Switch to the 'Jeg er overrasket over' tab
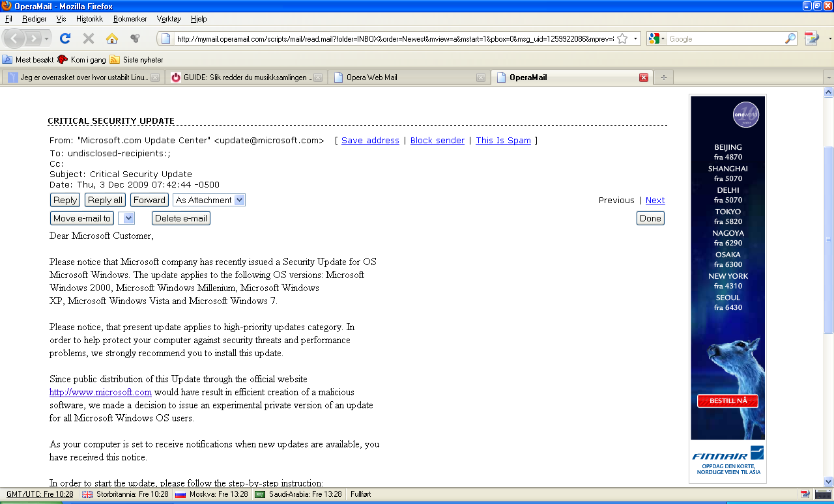Screen dimensions: 834x504 (x=82, y=77)
